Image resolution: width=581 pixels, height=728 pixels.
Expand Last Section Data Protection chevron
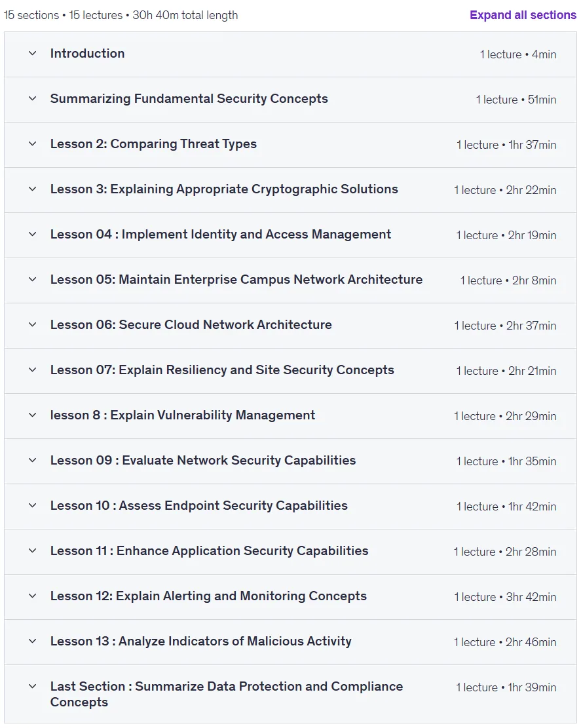[x=33, y=686]
